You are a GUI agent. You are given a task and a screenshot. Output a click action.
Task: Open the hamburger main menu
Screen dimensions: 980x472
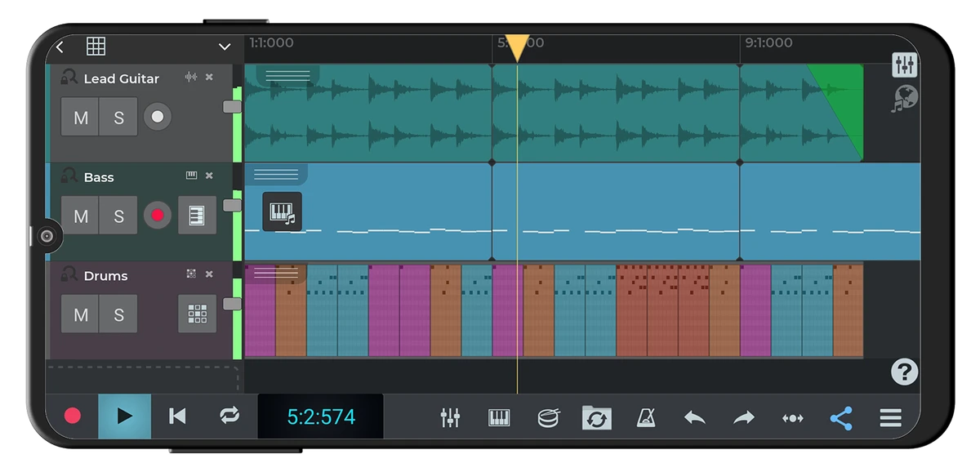(890, 418)
